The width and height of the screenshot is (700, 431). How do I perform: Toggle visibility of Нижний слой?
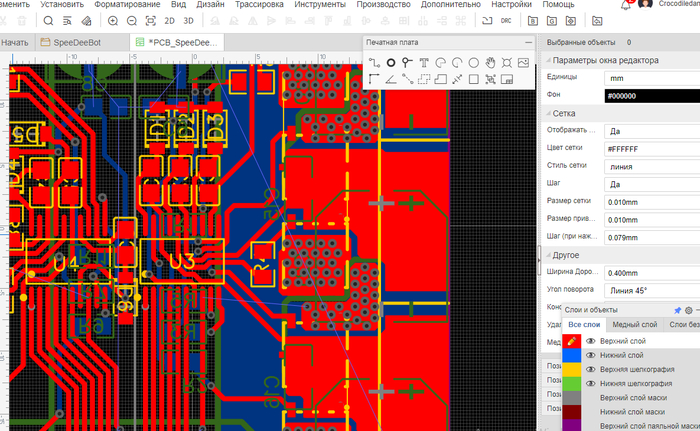590,355
